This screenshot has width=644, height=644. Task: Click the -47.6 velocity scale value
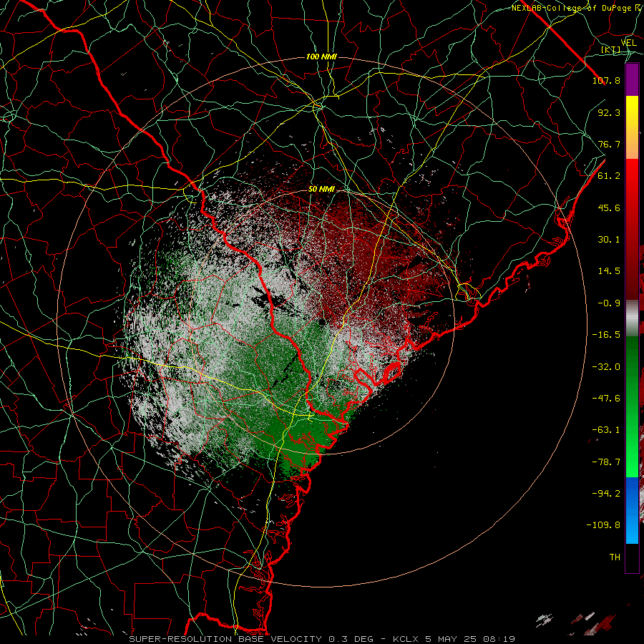[606, 399]
